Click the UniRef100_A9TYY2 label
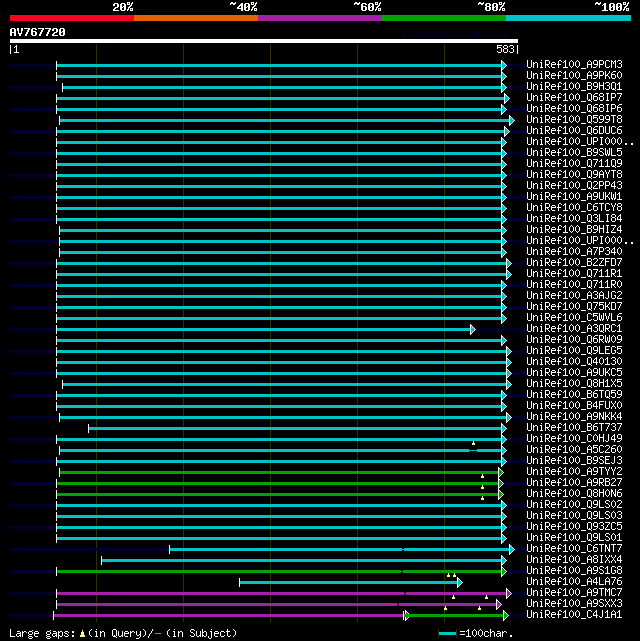Image resolution: width=640 pixels, height=641 pixels. [574, 472]
